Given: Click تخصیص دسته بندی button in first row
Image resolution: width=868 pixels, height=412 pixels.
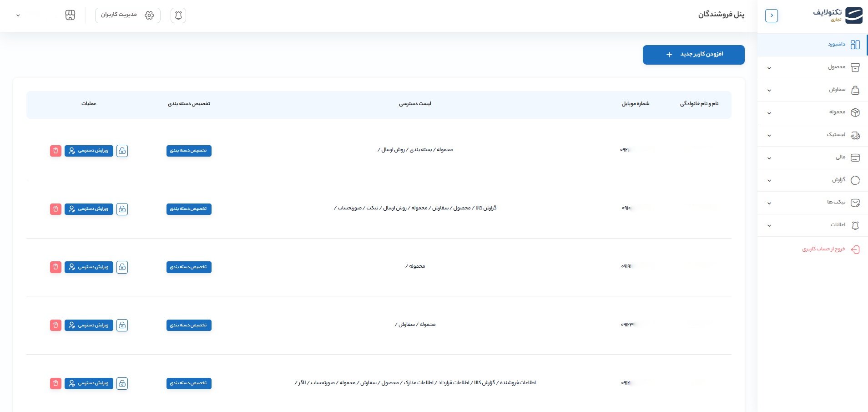Looking at the screenshot, I should 189,151.
